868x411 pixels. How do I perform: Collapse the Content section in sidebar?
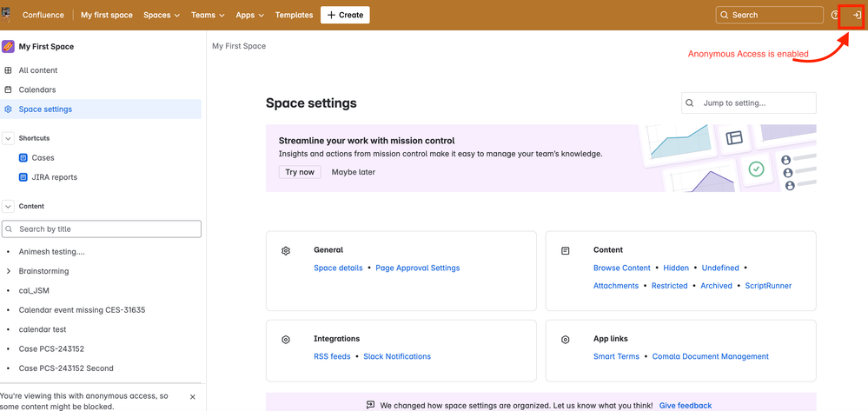coord(9,206)
